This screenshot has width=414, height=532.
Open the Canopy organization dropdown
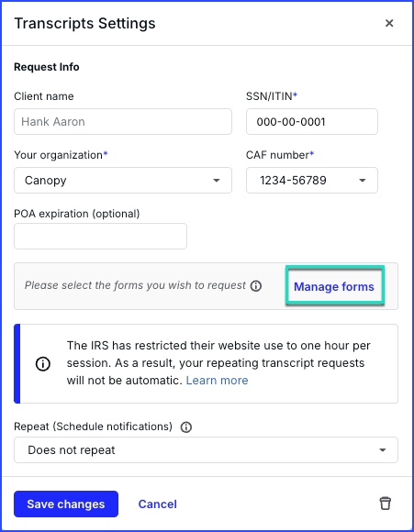tap(123, 180)
